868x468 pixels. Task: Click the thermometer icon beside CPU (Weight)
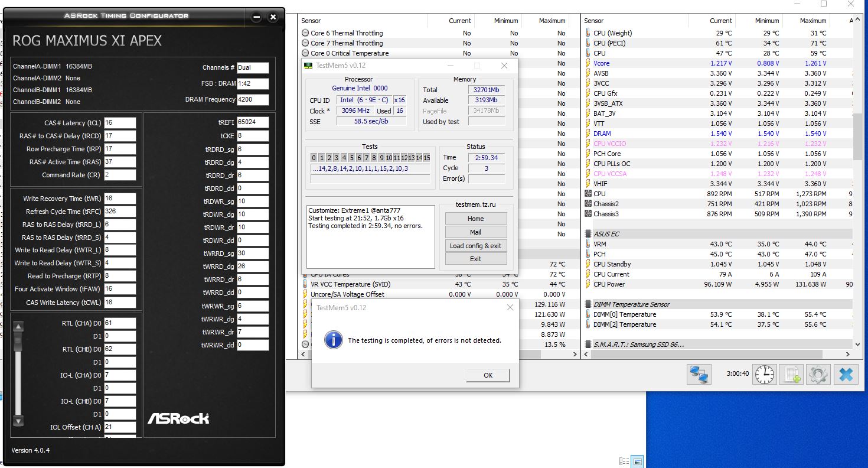coord(588,33)
